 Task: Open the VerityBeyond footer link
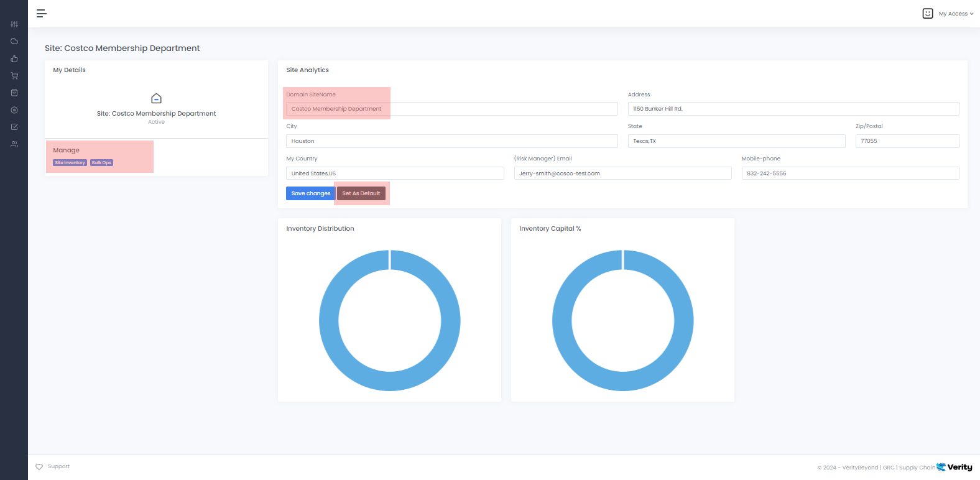pos(860,468)
